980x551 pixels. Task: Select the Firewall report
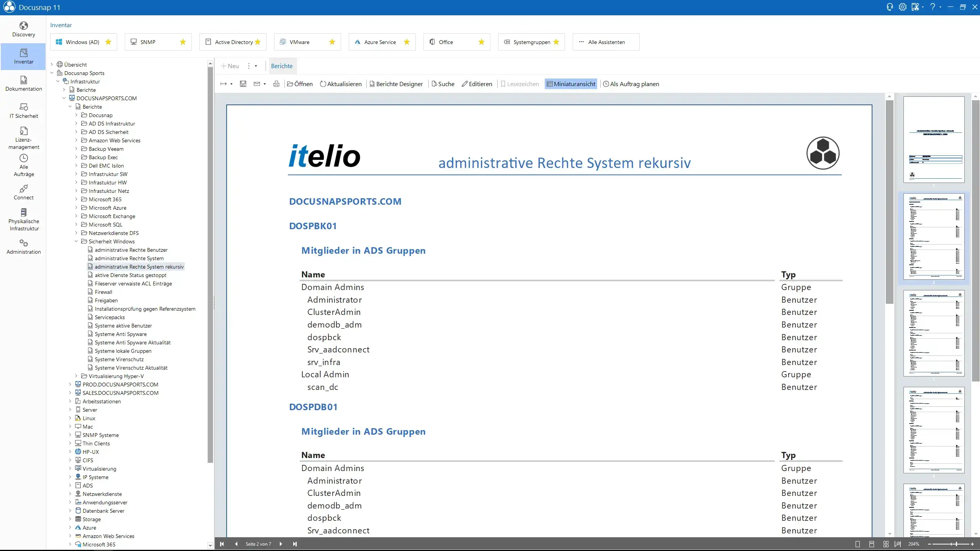click(103, 292)
